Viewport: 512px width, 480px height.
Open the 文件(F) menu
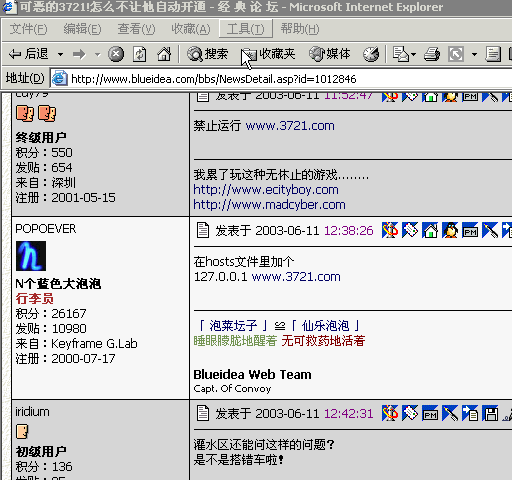tap(28, 29)
